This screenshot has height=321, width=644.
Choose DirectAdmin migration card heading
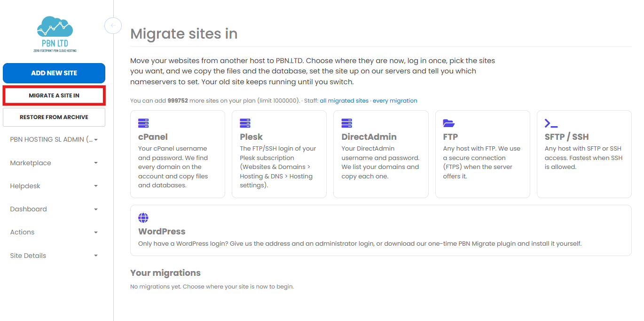point(369,137)
